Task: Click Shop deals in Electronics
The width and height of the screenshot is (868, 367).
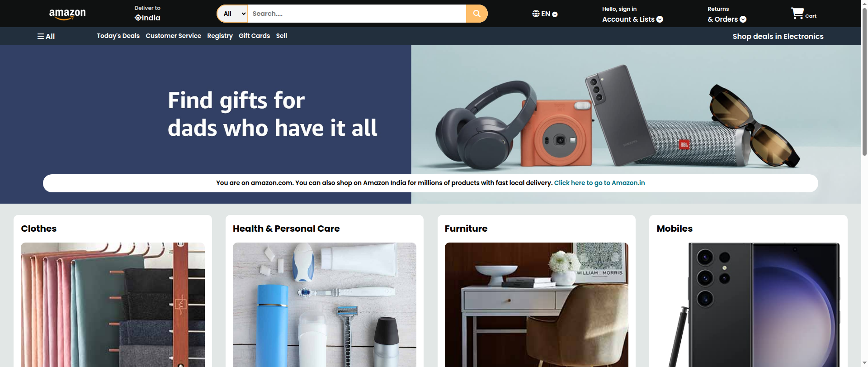Action: coord(778,36)
